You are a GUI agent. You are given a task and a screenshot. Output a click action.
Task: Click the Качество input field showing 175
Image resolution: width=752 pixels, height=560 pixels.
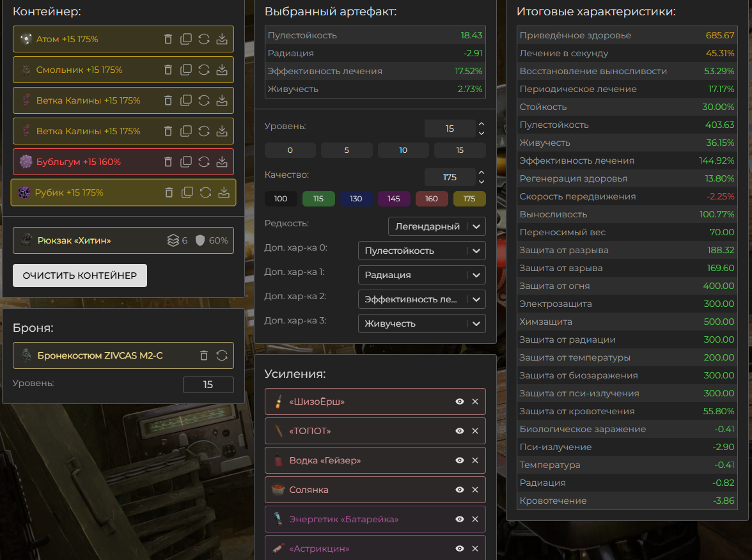tap(450, 177)
